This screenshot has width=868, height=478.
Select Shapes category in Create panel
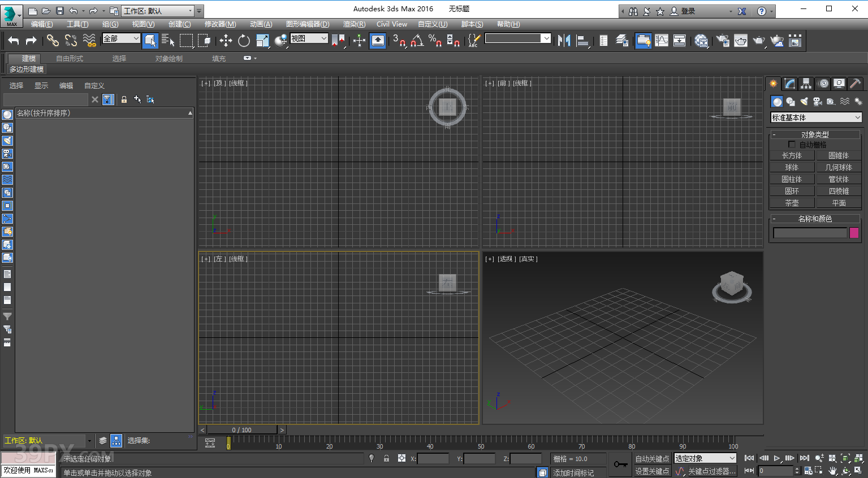(x=791, y=102)
